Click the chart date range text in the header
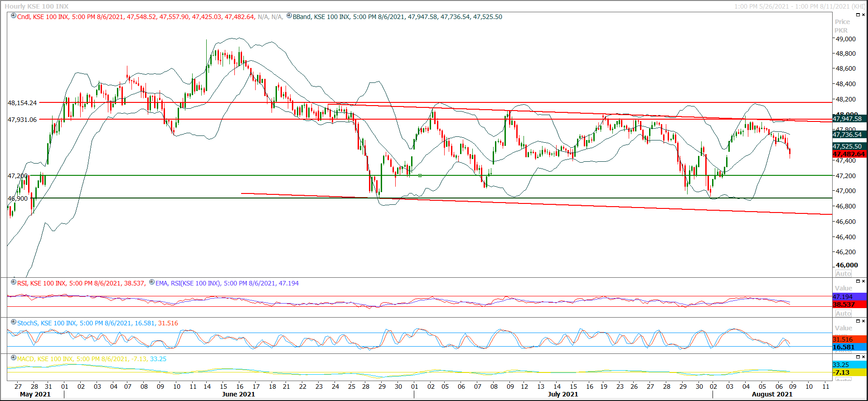 800,6
